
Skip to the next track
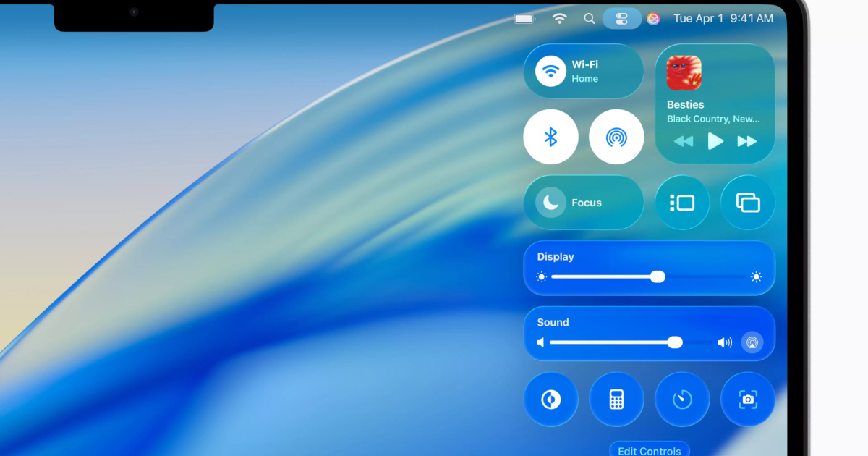(746, 141)
